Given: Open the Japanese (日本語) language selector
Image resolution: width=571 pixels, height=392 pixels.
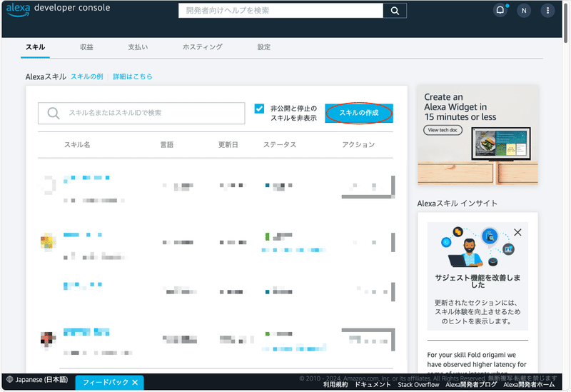Looking at the screenshot, I should click(38, 380).
